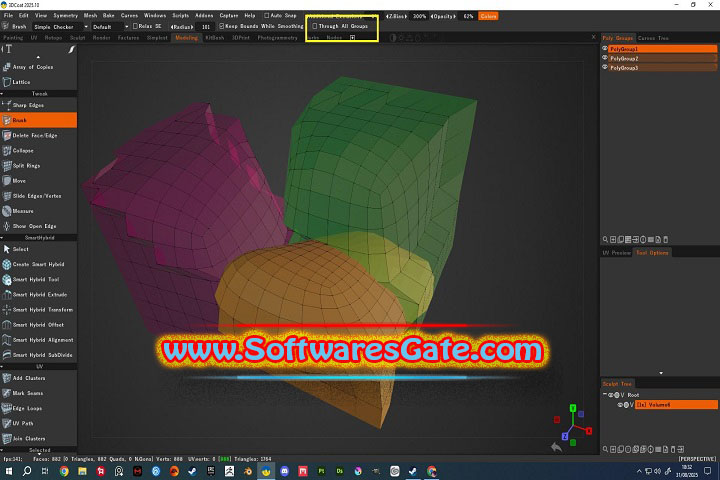Toggle visibility eye of Volume6 layer

pyautogui.click(x=620, y=405)
